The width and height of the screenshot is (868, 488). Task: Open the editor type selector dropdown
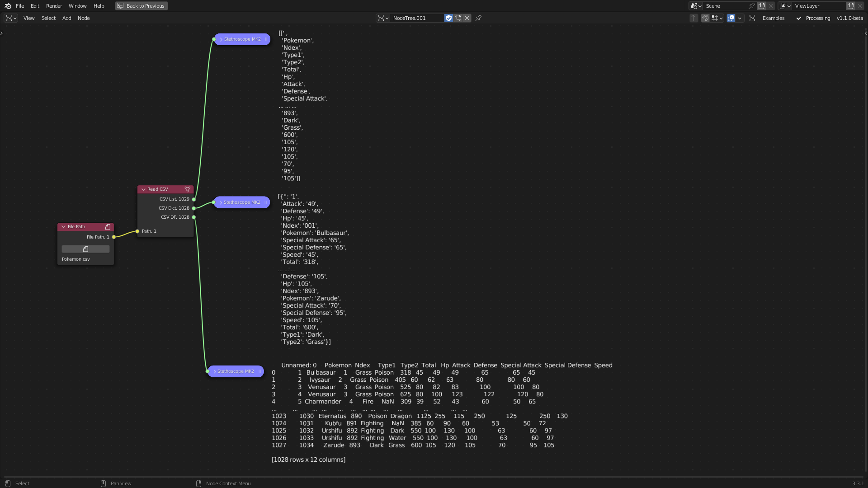coord(11,18)
